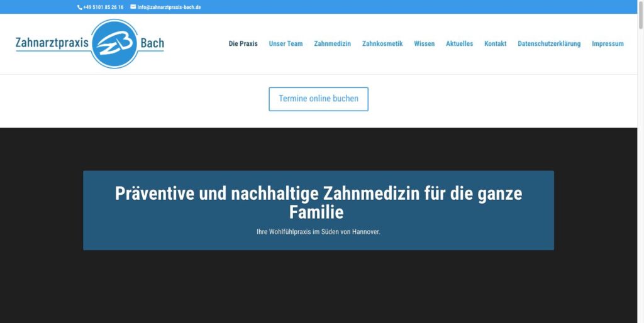The image size is (644, 323).
Task: Click the phone icon in top bar
Action: pos(80,8)
